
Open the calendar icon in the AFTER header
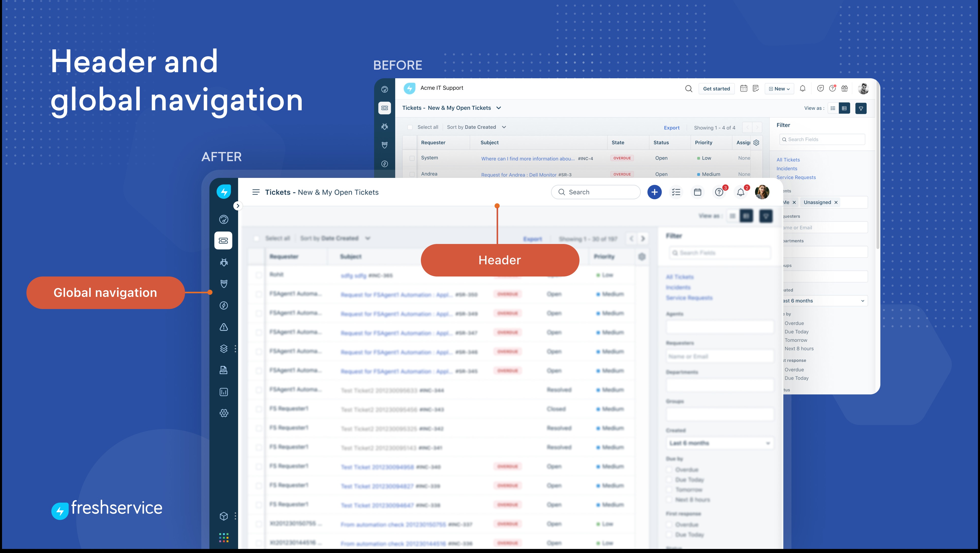(697, 192)
